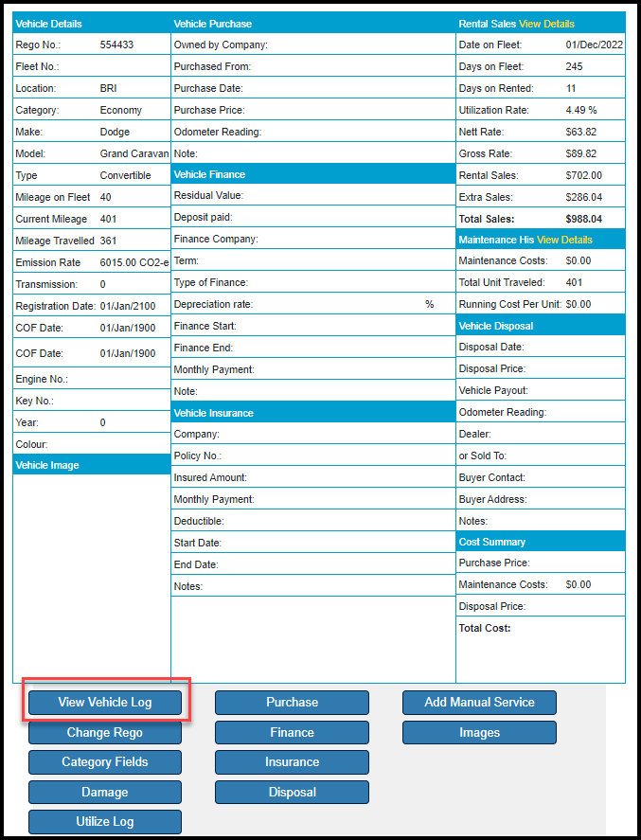The width and height of the screenshot is (641, 840).
Task: Click the Purchase button
Action: [292, 703]
